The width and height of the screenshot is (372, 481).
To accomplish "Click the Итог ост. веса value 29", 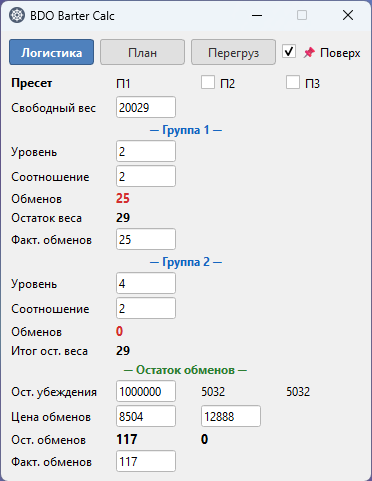I will [123, 351].
